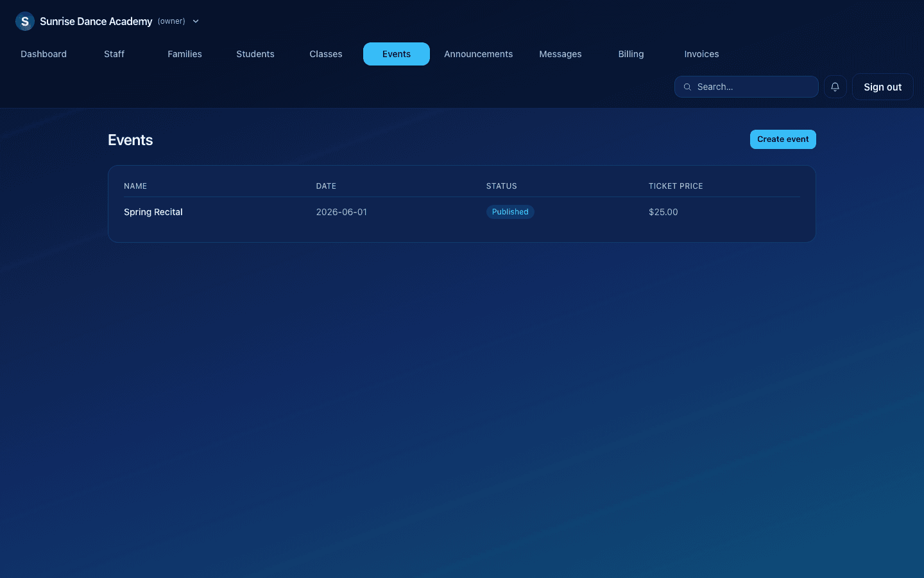Open the Staff tab
This screenshot has width=924, height=578.
(x=114, y=54)
